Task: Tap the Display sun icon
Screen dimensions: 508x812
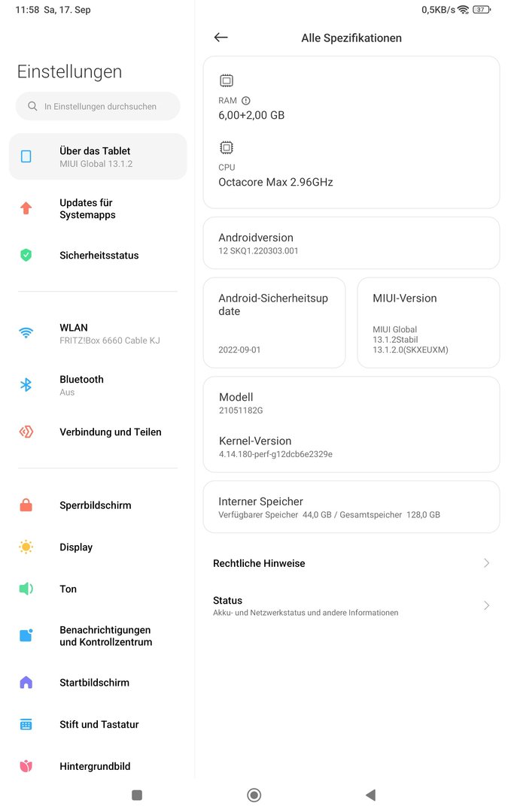Action: [x=26, y=547]
